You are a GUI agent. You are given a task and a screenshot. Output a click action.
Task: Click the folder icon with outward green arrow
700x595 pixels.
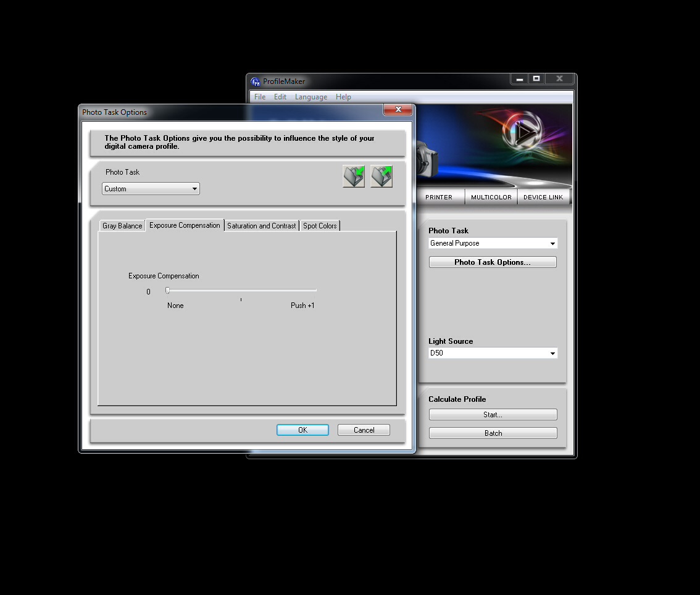coord(381,177)
